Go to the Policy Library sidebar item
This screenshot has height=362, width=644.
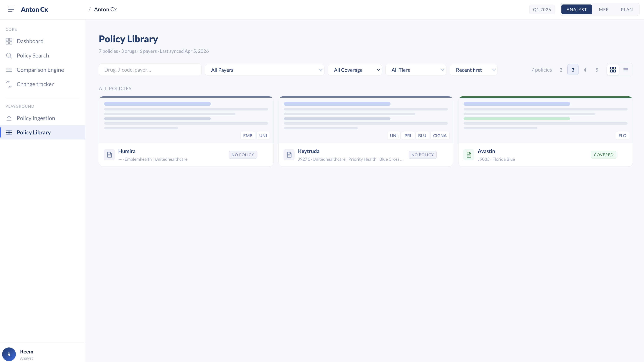pyautogui.click(x=34, y=132)
